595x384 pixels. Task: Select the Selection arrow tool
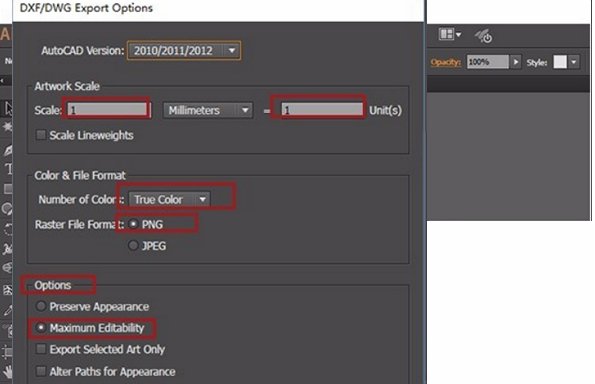[8, 109]
